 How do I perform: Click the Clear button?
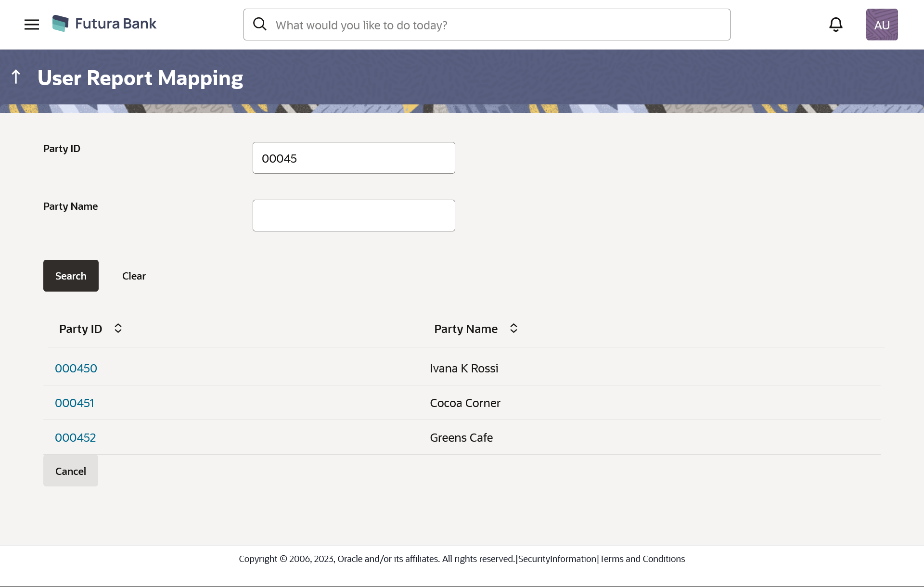tap(134, 276)
